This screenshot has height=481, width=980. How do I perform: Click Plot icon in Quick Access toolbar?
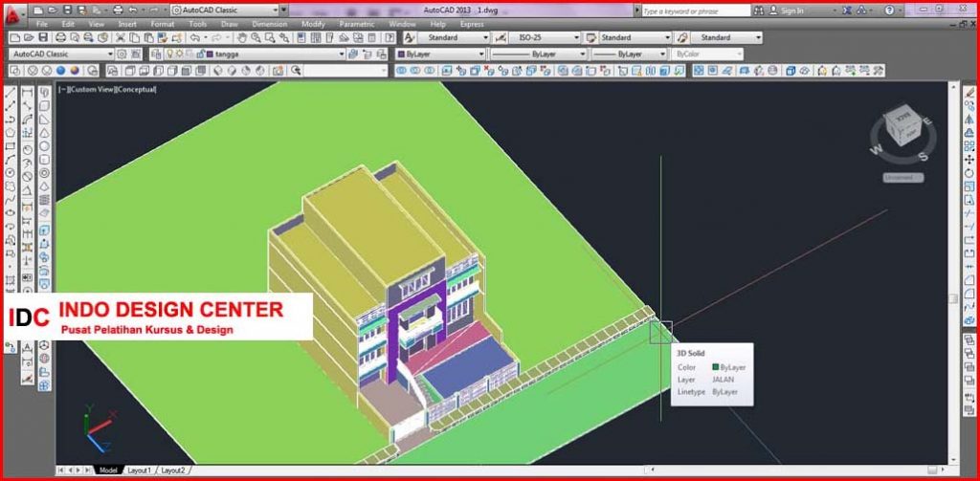coord(119,11)
